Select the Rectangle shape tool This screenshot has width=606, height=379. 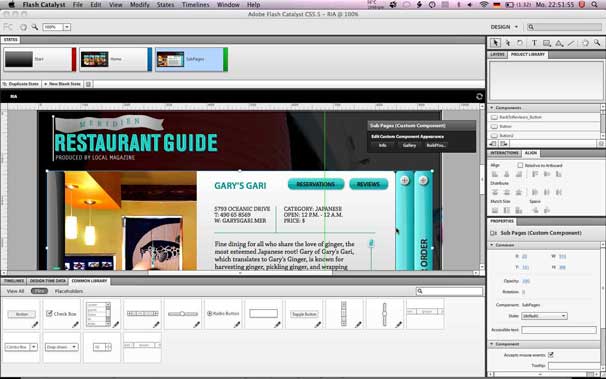546,43
